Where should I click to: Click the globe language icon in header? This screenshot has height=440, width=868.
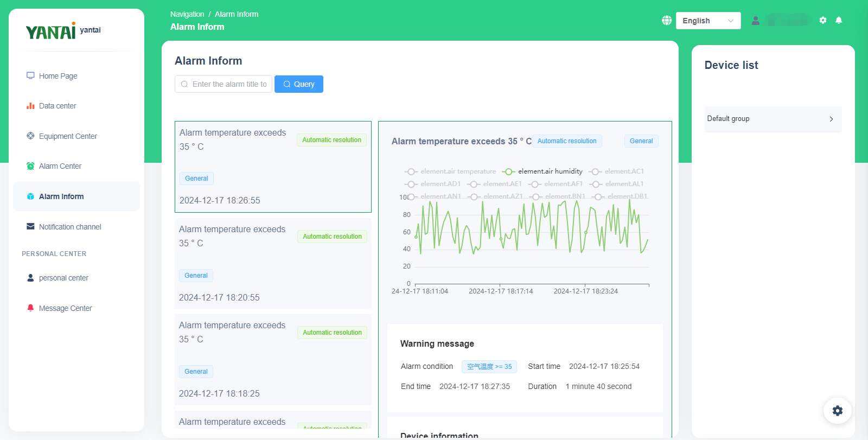(667, 20)
